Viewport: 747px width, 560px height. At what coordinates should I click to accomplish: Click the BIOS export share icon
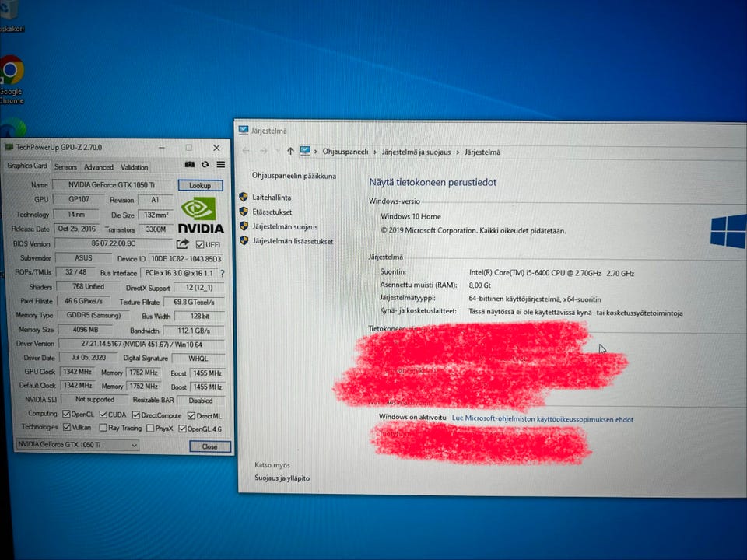182,243
